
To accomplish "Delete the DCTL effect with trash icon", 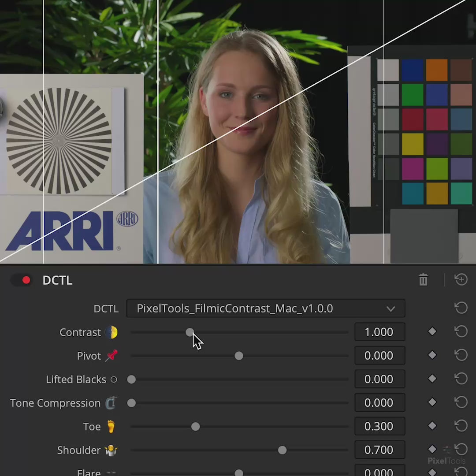I will [423, 280].
